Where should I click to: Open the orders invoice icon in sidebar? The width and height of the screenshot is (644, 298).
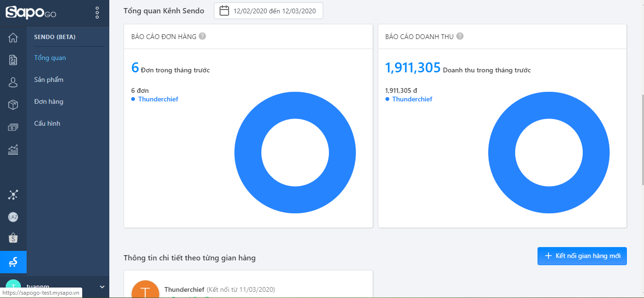click(13, 60)
